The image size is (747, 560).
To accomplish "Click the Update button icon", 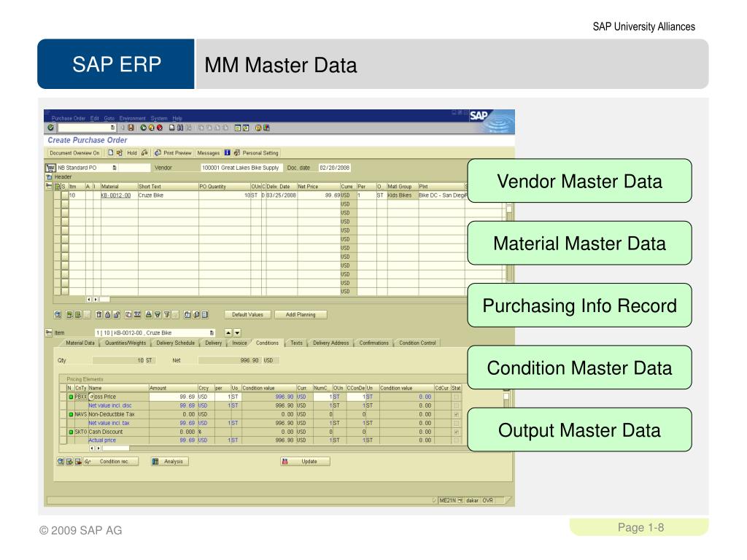I will (285, 462).
